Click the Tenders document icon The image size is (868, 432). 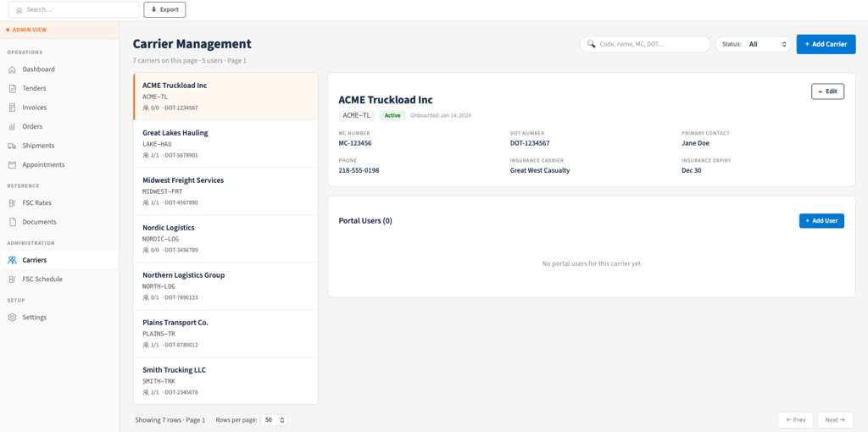[12, 88]
